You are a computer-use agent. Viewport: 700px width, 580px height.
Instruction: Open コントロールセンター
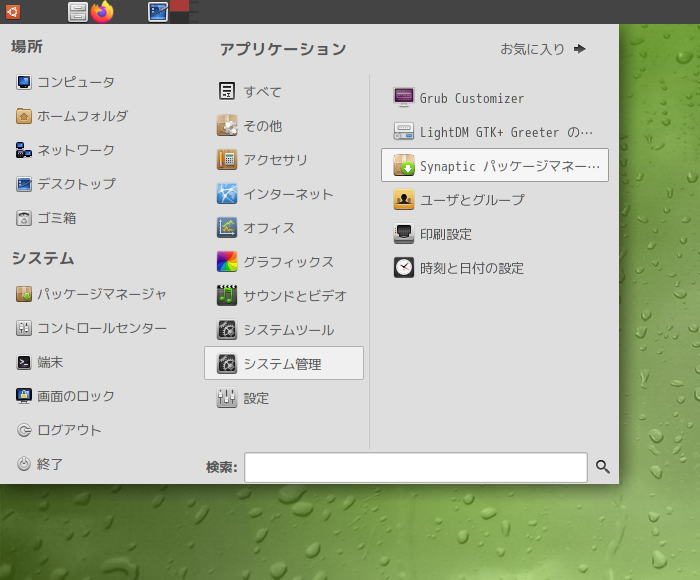pyautogui.click(x=91, y=328)
